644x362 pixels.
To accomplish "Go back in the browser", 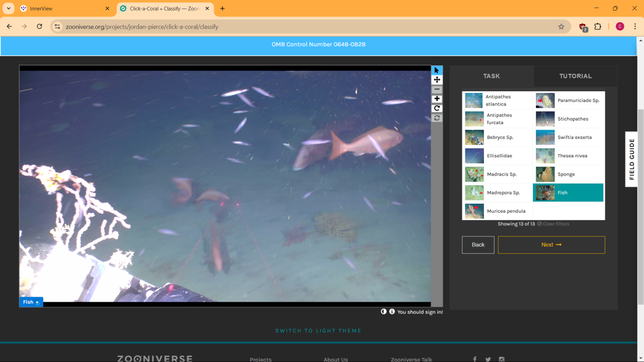I will 10,27.
